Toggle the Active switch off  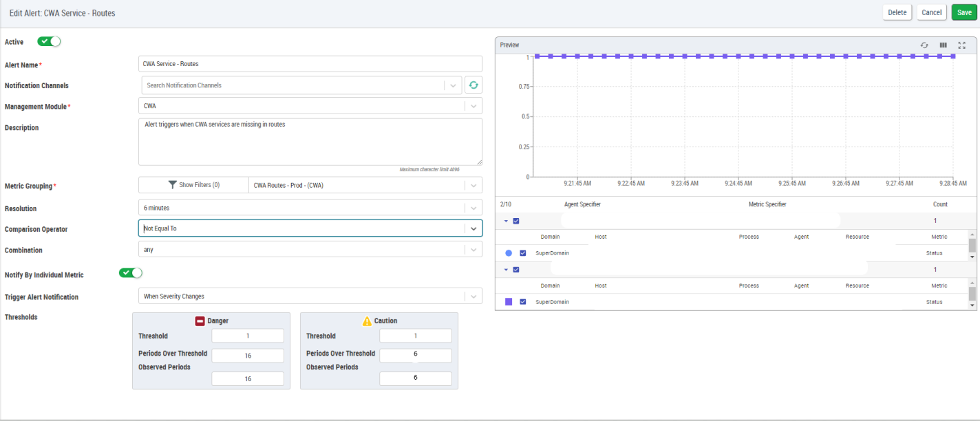tap(49, 42)
